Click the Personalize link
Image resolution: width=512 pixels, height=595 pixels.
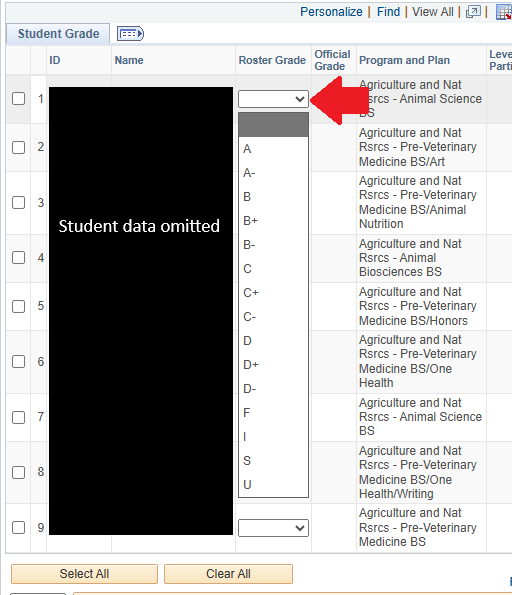pos(331,12)
